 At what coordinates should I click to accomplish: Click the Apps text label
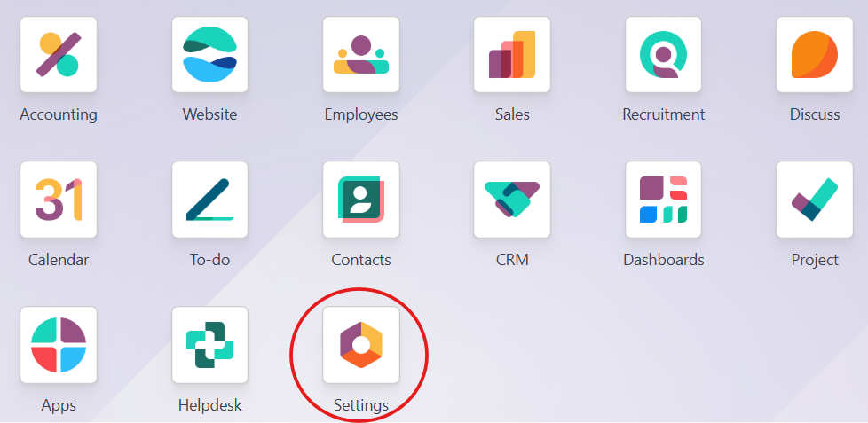[59, 405]
